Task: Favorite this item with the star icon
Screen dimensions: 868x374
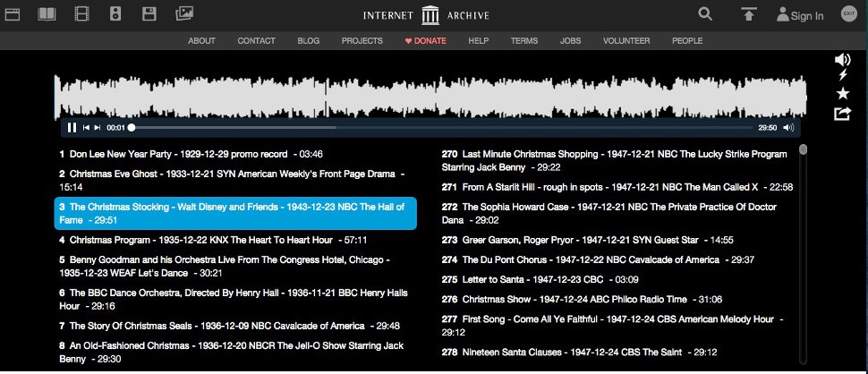Action: pyautogui.click(x=843, y=93)
